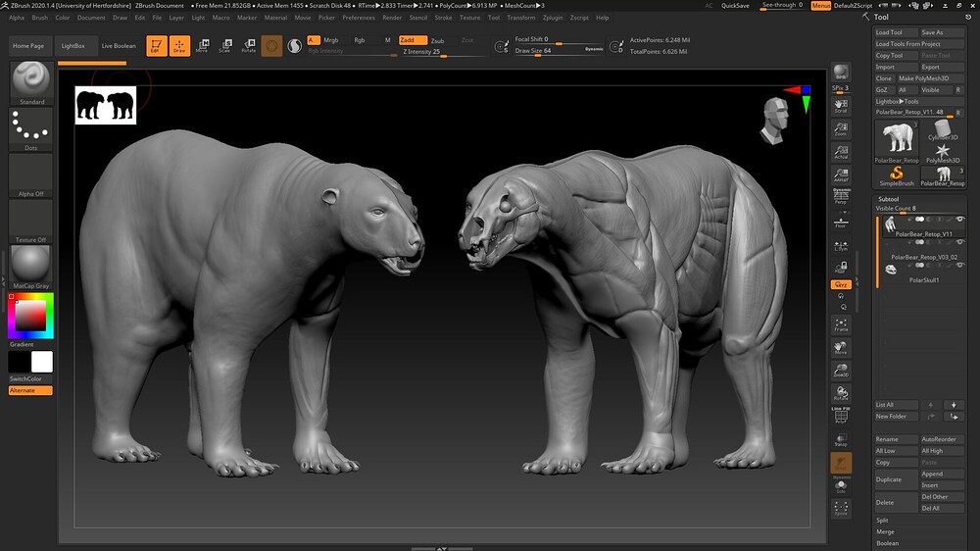Click the Actual size icon
The width and height of the screenshot is (980, 551).
(x=841, y=153)
